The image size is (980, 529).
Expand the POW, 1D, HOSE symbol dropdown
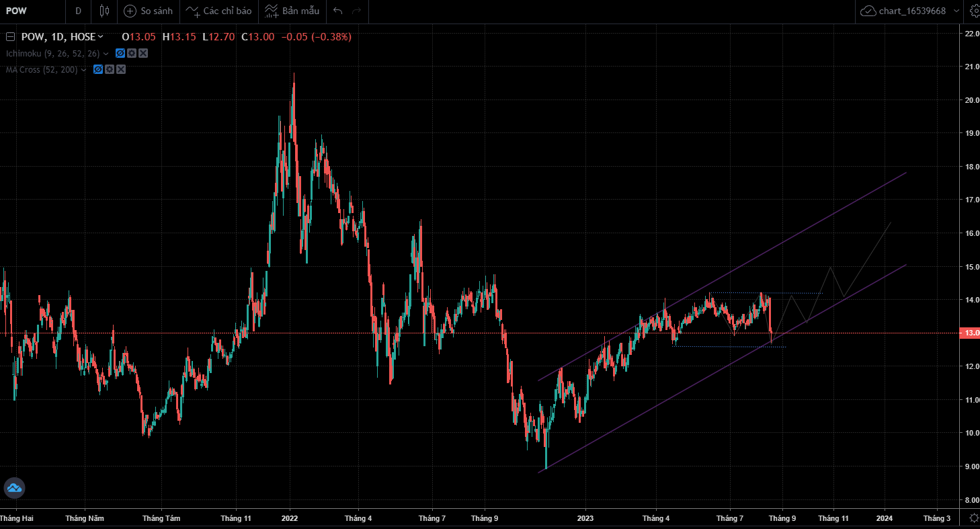101,37
